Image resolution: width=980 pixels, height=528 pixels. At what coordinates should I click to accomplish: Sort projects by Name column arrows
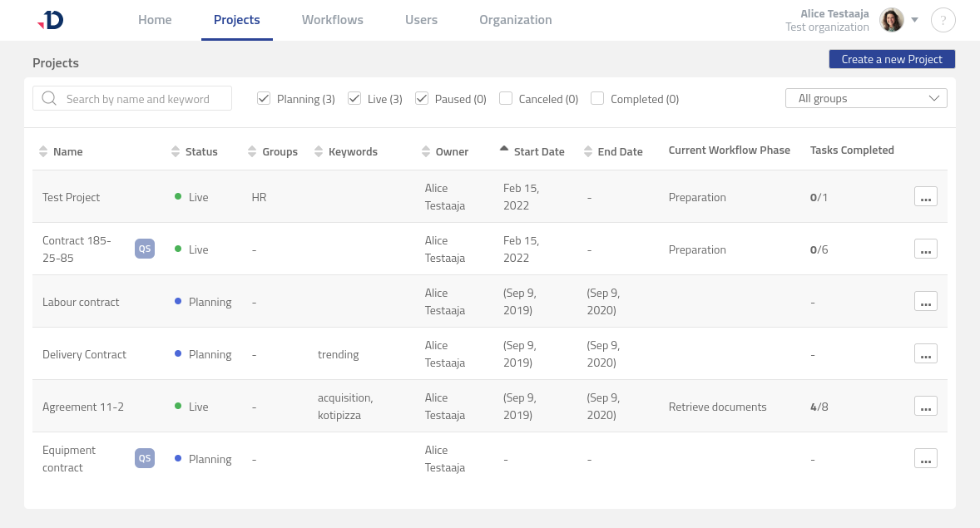(x=43, y=151)
